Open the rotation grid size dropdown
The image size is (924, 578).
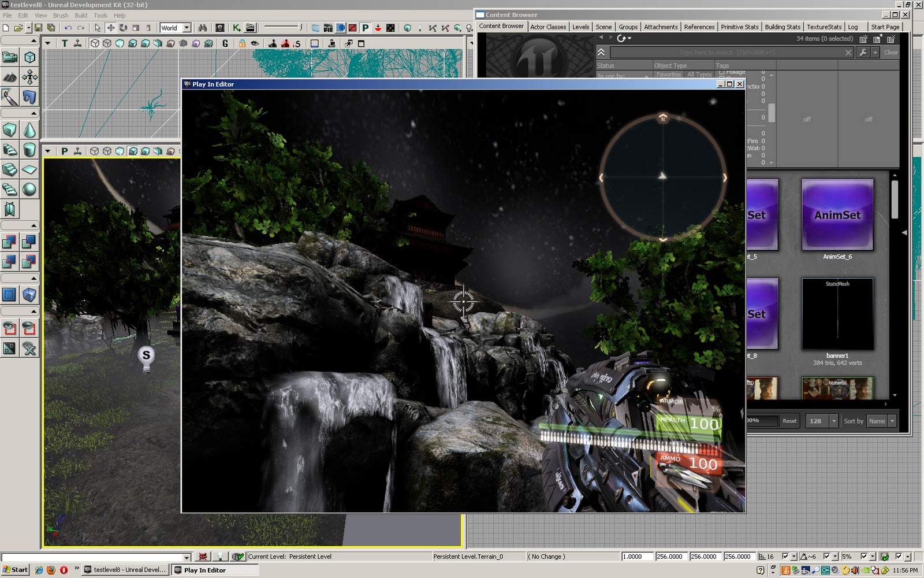pyautogui.click(x=835, y=557)
